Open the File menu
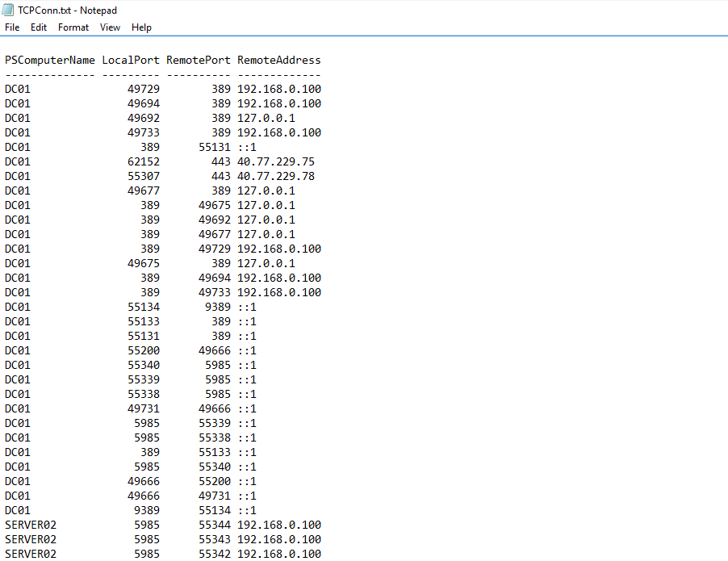 point(12,27)
